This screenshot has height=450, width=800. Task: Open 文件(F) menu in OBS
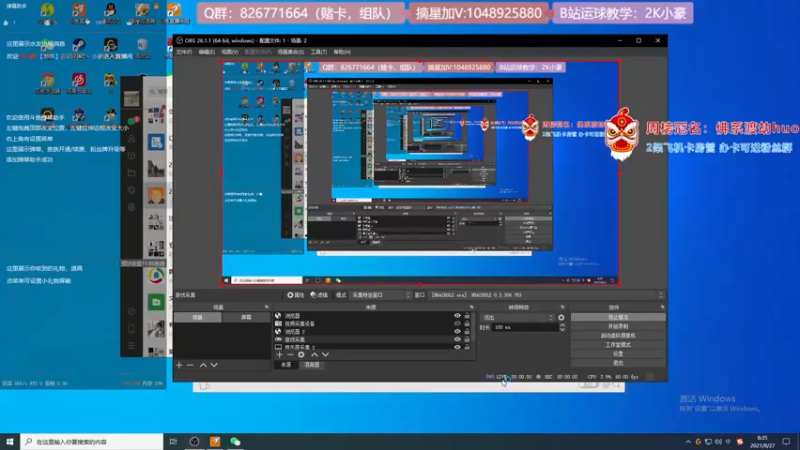point(184,52)
